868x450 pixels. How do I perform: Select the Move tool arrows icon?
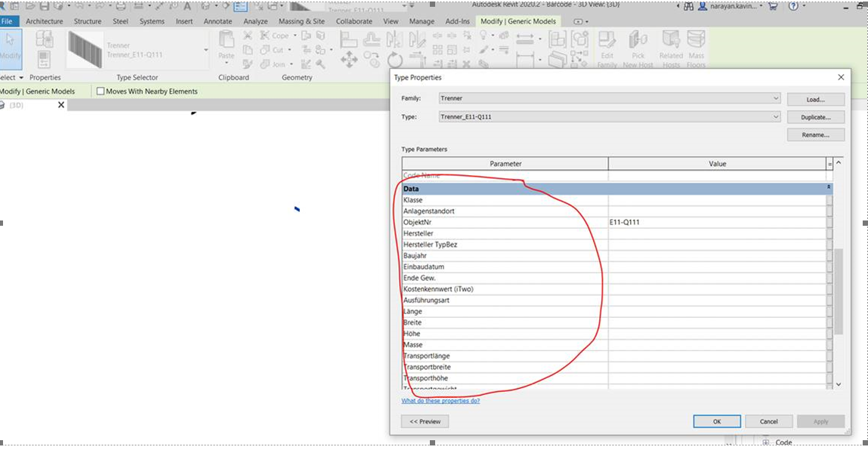click(x=349, y=59)
